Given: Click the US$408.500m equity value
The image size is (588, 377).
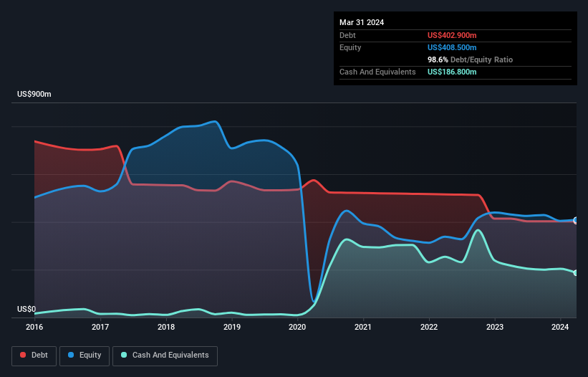Looking at the screenshot, I should coord(452,47).
